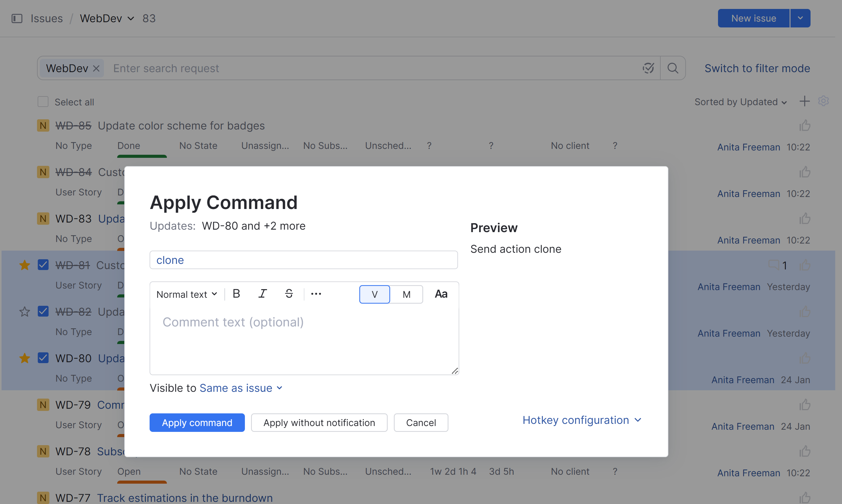Viewport: 842px width, 504px height.
Task: Click Apply command button
Action: (x=197, y=423)
